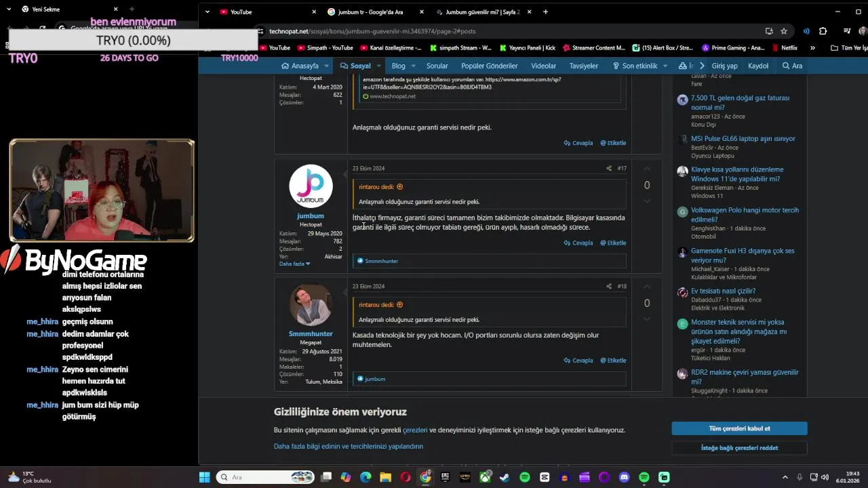868x488 pixels.
Task: Open Microsoft Edge from the taskbar
Action: [x=366, y=477]
